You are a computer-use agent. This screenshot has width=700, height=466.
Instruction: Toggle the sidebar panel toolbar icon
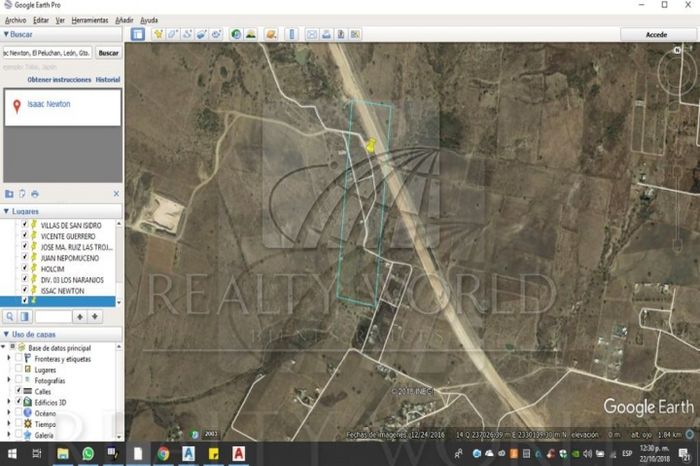(x=138, y=34)
